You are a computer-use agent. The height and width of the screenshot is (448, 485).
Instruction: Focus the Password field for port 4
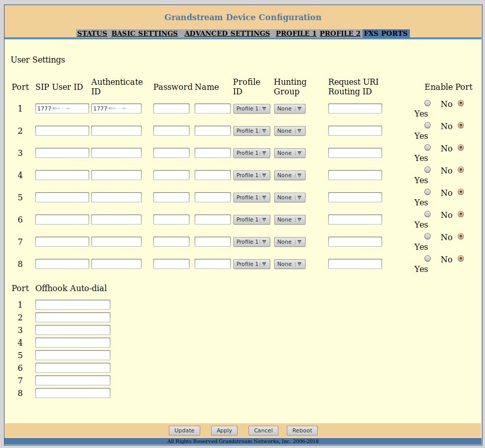171,175
